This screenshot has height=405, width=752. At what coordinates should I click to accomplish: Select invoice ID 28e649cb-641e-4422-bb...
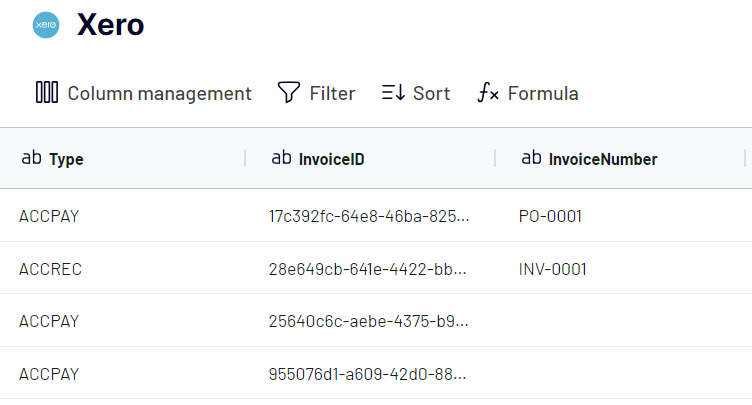[x=367, y=269]
